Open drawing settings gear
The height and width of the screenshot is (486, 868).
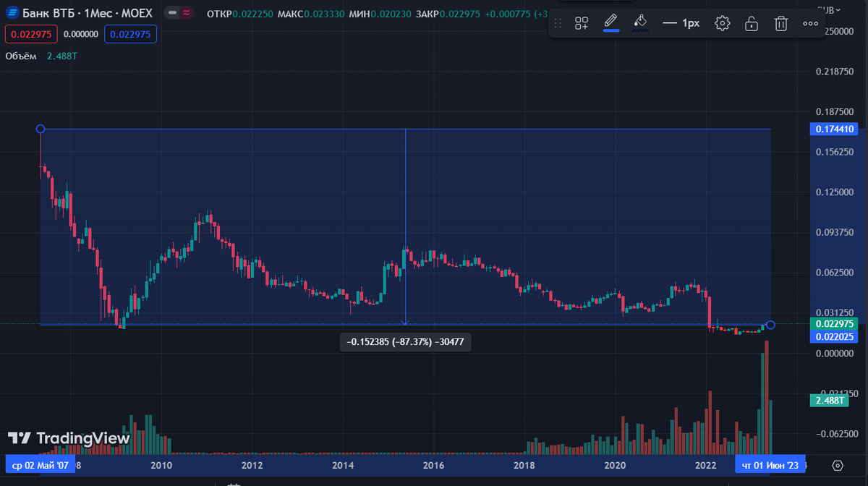[x=722, y=23]
